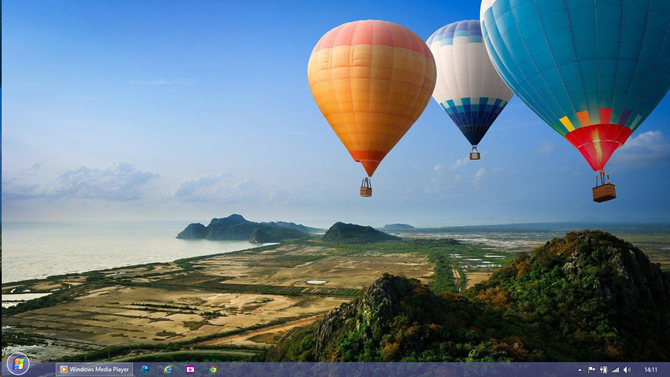The width and height of the screenshot is (670, 377).
Task: Open the Windows Start menu orb
Action: click(x=18, y=364)
